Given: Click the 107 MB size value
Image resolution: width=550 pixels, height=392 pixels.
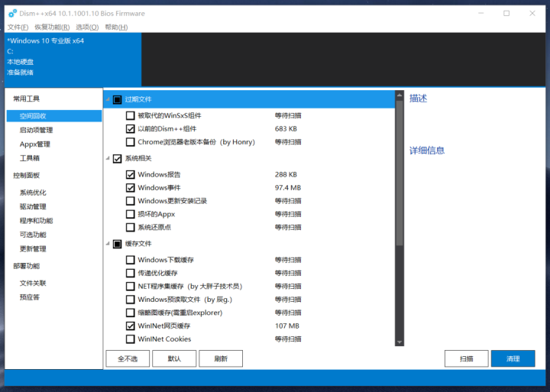Looking at the screenshot, I should 287,326.
